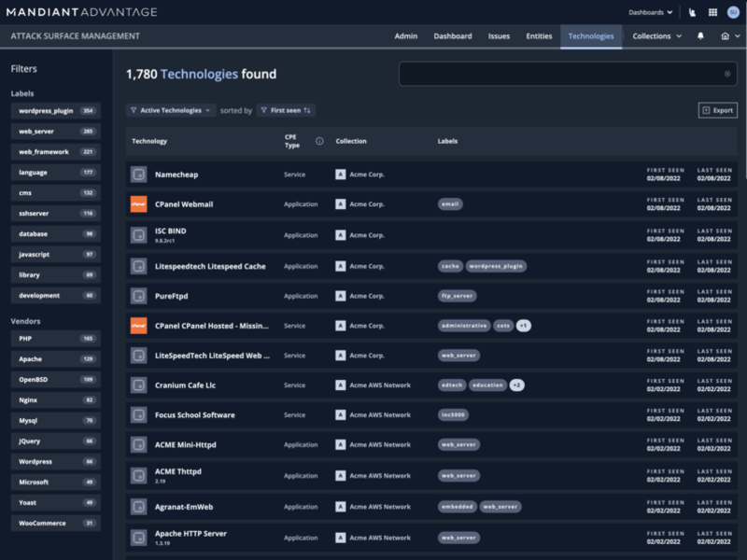Click the inc5000 label tag
Screen dimensions: 747x560
click(x=453, y=414)
